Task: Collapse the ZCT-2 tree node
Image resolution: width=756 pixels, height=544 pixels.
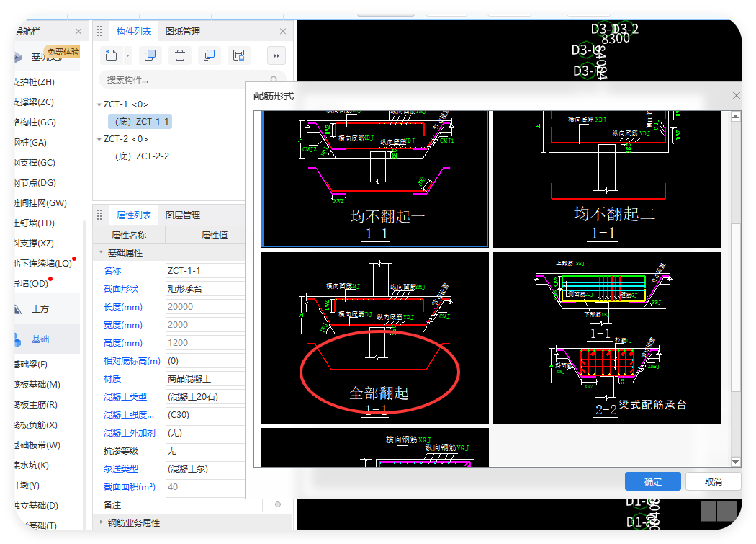Action: point(99,139)
